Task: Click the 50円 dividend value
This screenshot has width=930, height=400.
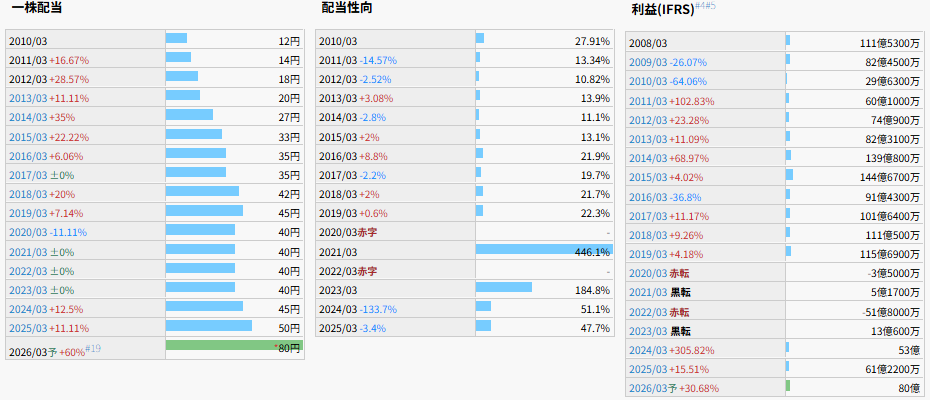Action: 289,328
